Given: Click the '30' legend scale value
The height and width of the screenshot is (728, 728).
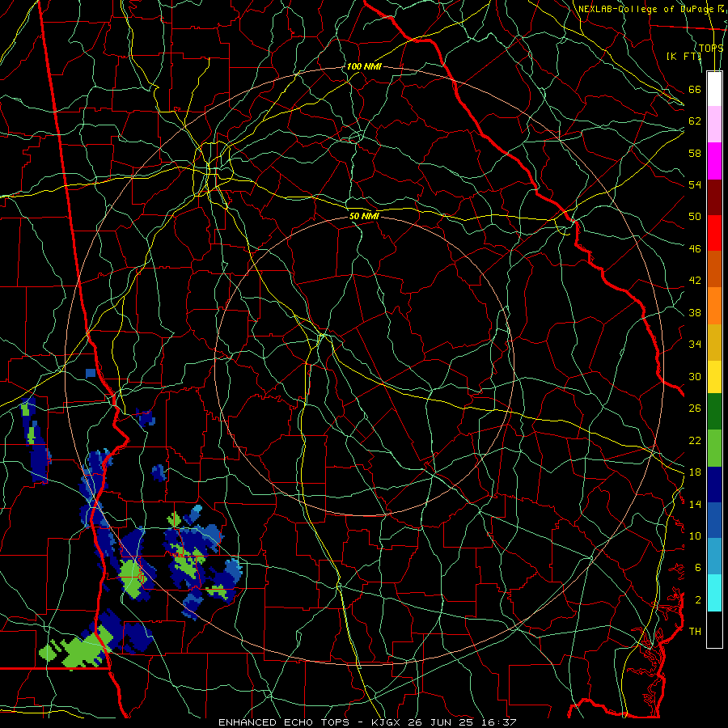Looking at the screenshot, I should [695, 376].
